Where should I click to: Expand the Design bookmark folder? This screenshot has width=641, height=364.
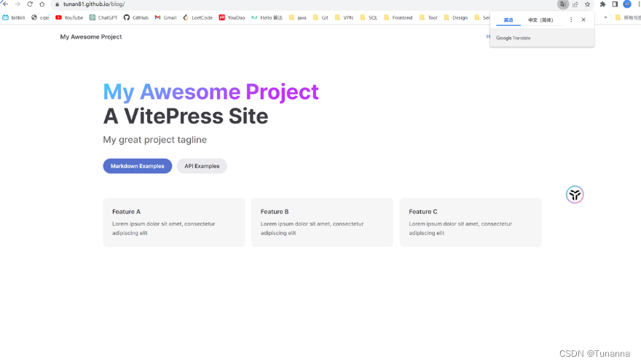click(456, 17)
